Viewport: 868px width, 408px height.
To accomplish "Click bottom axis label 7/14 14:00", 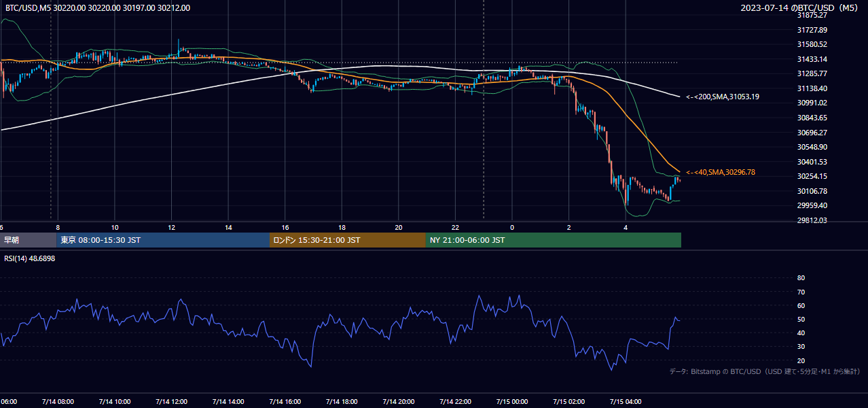I will pyautogui.click(x=228, y=402).
